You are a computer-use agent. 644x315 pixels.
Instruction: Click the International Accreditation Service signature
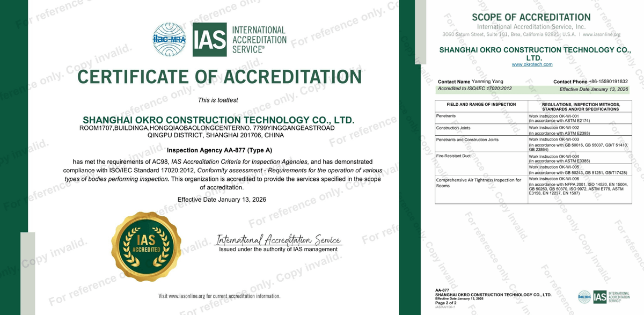pyautogui.click(x=278, y=239)
